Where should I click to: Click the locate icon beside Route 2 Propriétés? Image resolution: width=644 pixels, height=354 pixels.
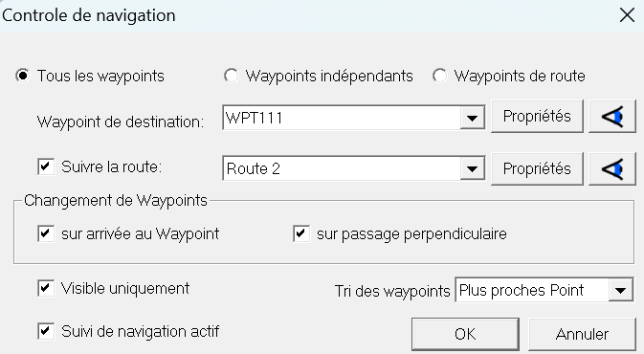[x=612, y=168]
